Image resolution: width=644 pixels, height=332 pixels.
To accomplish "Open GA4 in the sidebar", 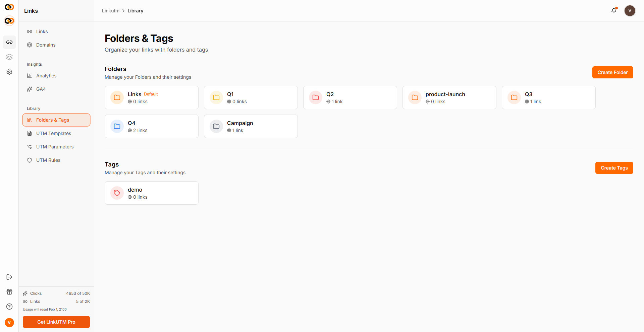I will (x=56, y=89).
